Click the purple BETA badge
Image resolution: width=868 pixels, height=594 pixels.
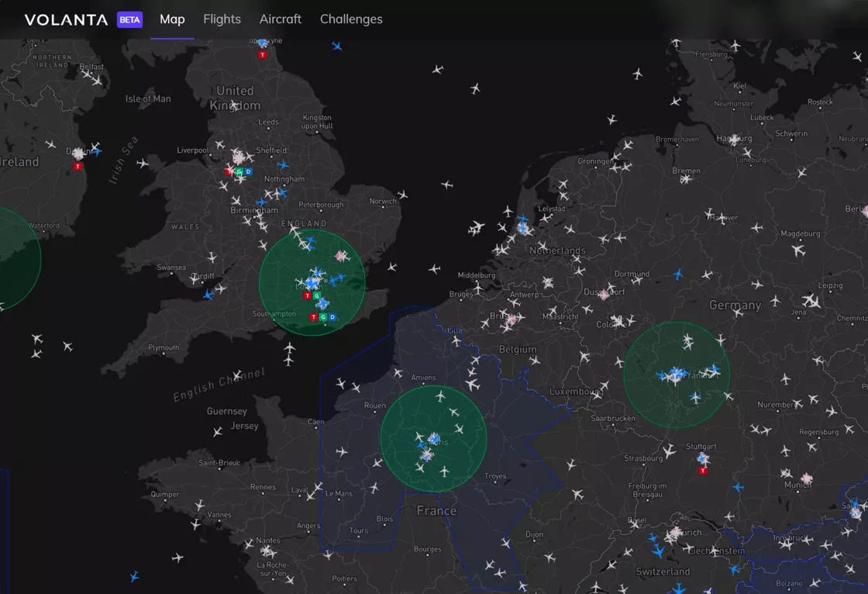coord(130,20)
